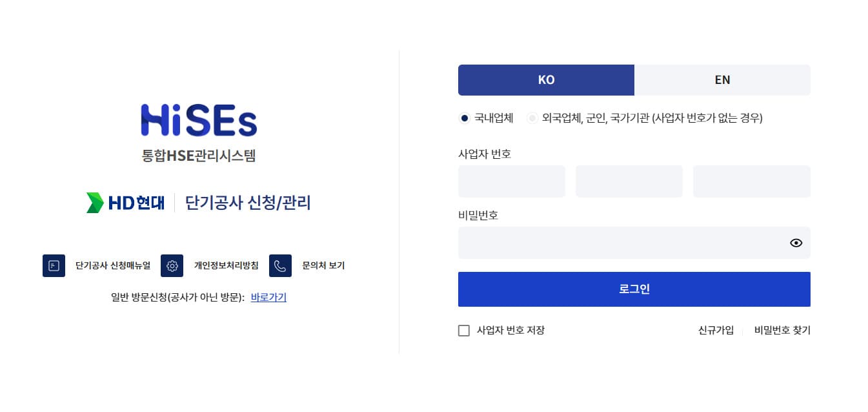This screenshot has width=868, height=412.
Task: Click the 문의처 보기 phone icon
Action: tap(280, 265)
